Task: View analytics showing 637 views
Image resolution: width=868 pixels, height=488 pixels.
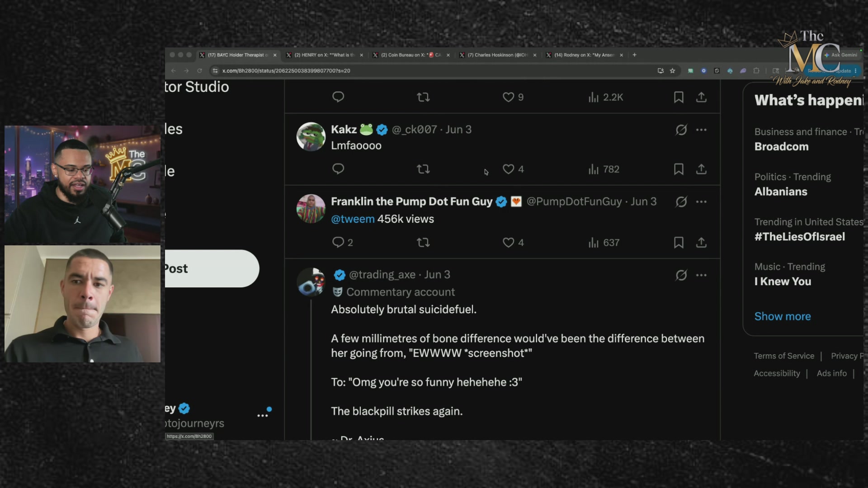Action: 604,242
